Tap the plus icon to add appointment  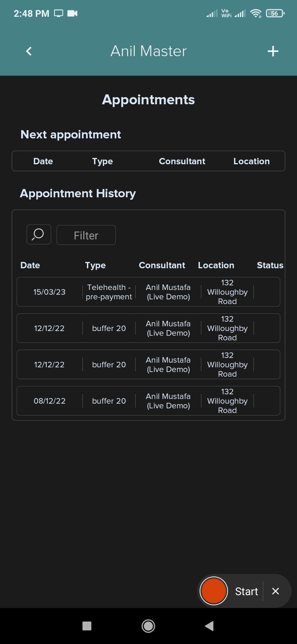pyautogui.click(x=273, y=51)
